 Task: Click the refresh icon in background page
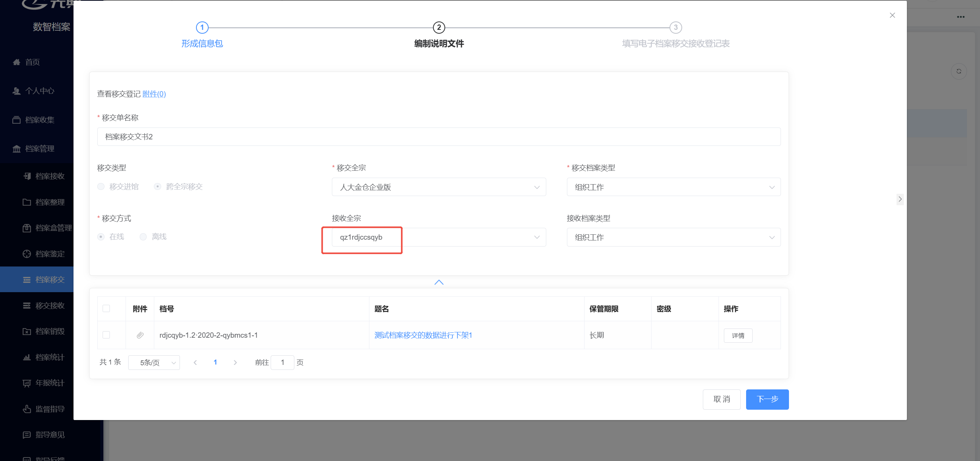tap(959, 71)
